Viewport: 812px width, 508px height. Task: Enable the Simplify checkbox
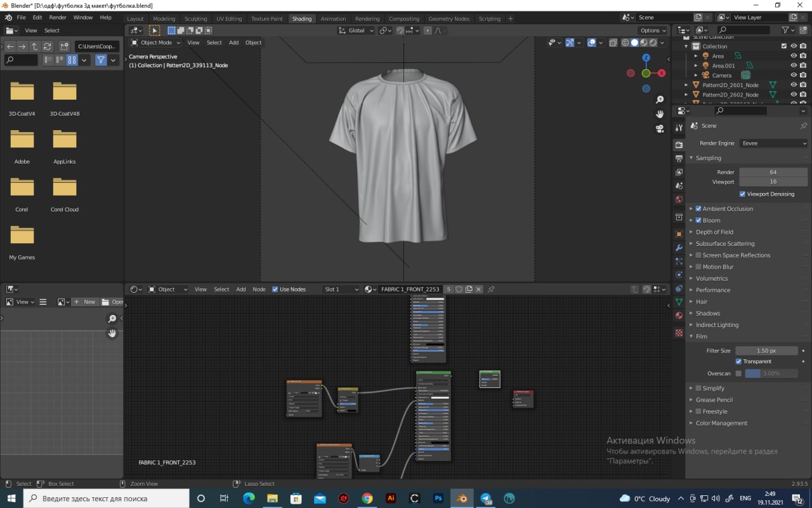click(698, 388)
